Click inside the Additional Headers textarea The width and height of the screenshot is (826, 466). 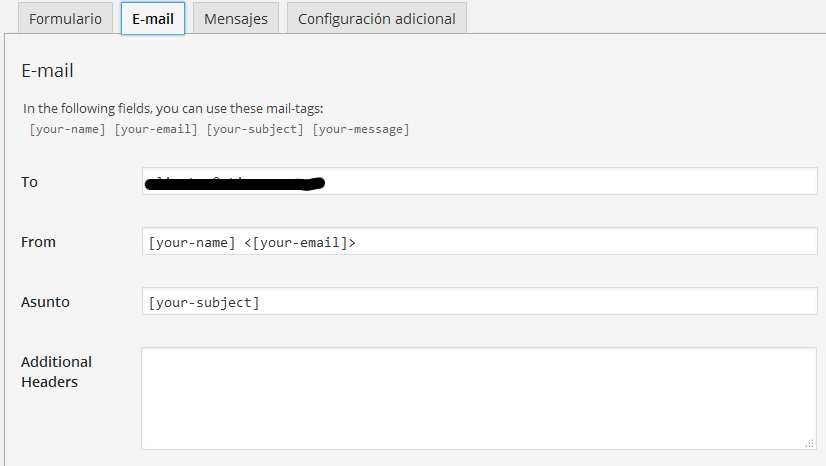click(x=480, y=398)
